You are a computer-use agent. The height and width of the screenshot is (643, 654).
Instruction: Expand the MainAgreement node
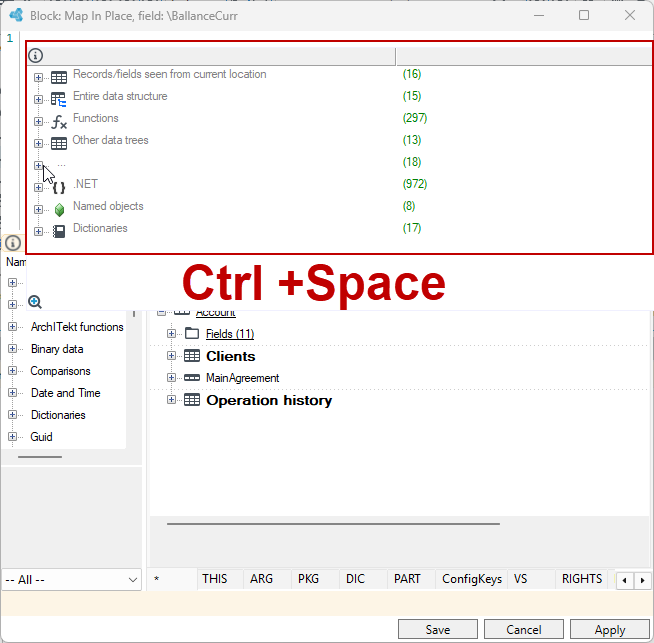[171, 377]
